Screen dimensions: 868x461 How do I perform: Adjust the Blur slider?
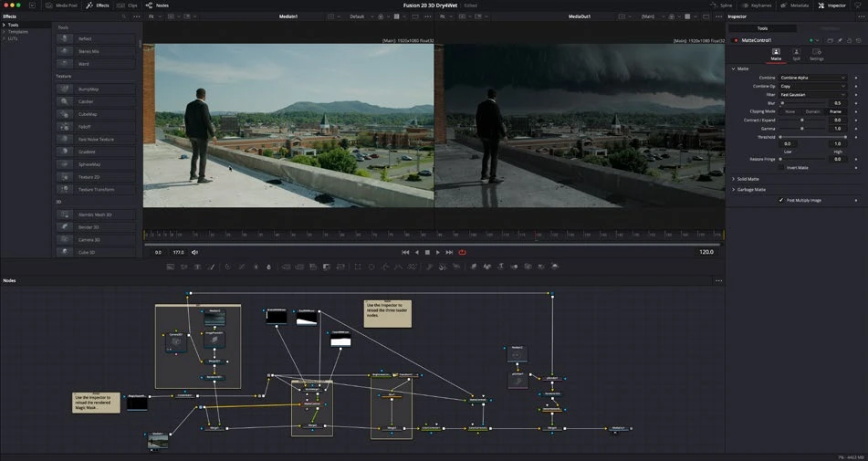(x=803, y=103)
